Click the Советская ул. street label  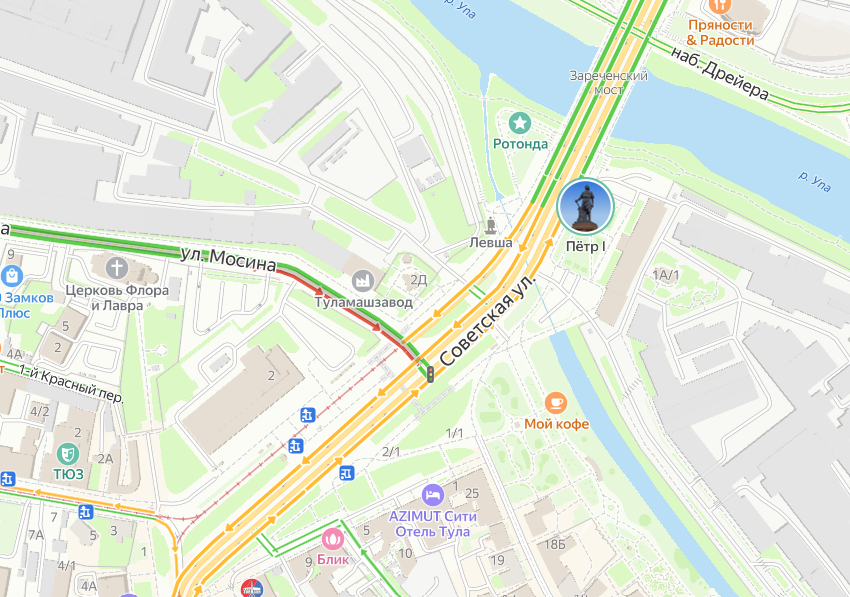(x=487, y=320)
